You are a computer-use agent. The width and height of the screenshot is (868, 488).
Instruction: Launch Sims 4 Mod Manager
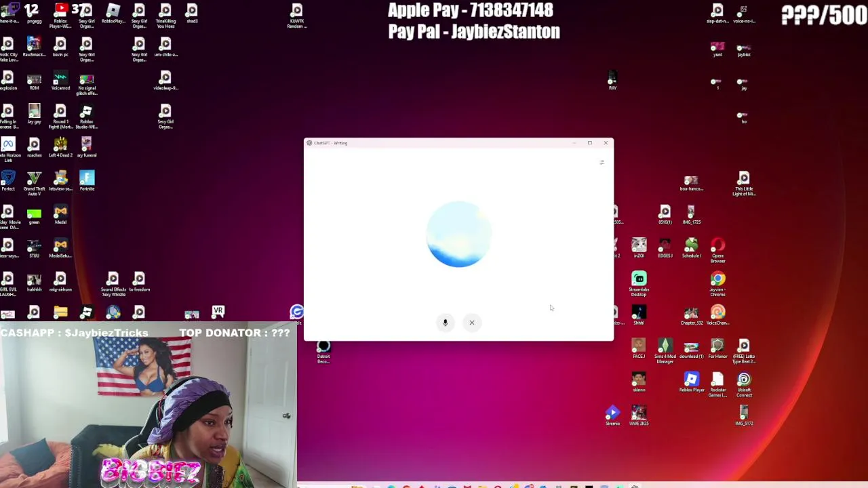point(665,351)
